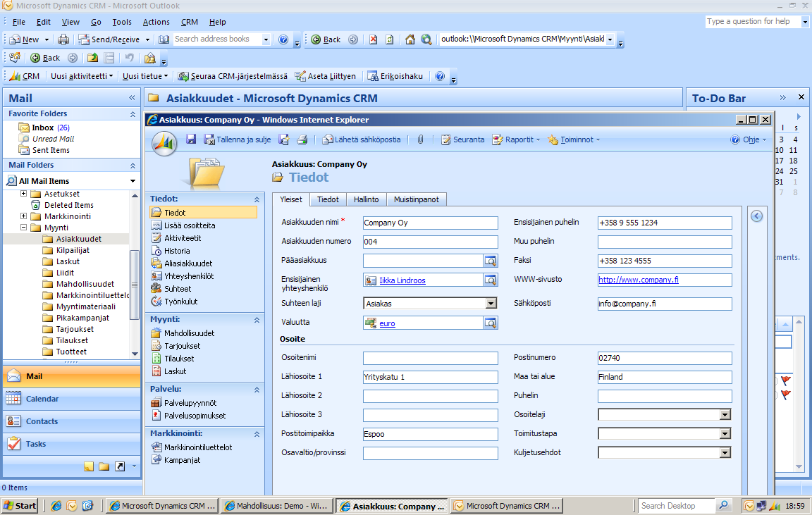Switch to the Muistiinpanot tab
This screenshot has width=812, height=515.
[417, 199]
